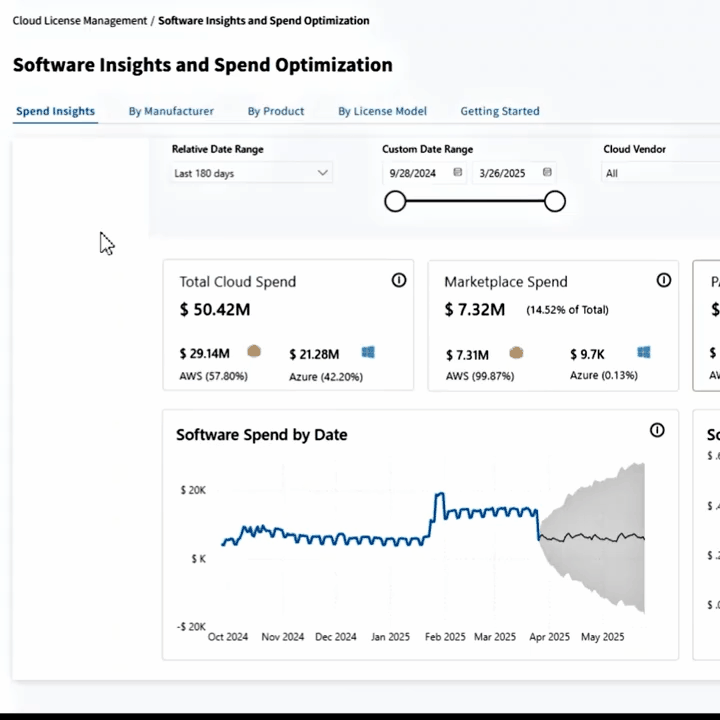Click the end date field 3/26/2025
The width and height of the screenshot is (720, 720).
coord(504,173)
